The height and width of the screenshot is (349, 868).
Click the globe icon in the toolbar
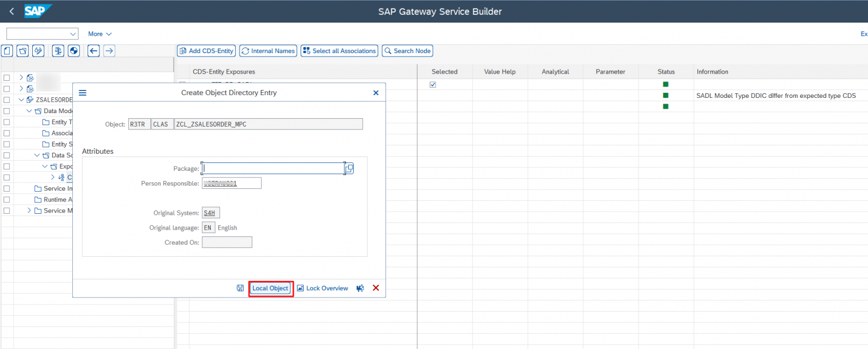73,50
